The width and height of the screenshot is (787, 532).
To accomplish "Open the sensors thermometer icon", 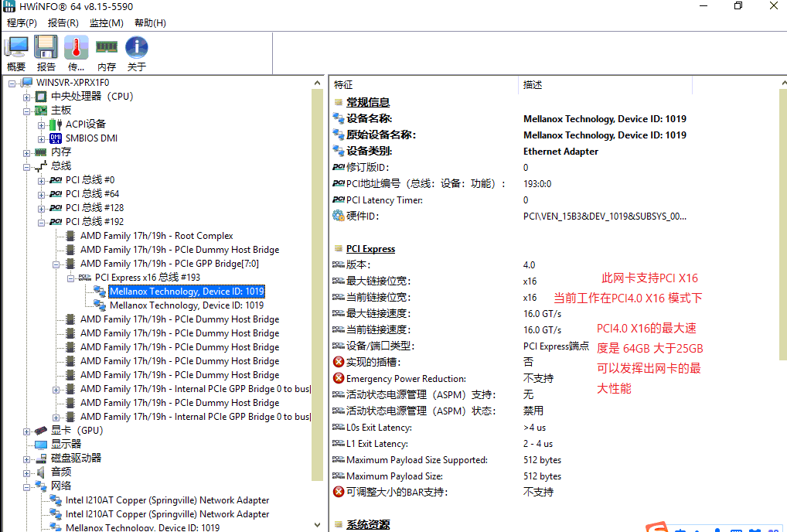I will [76, 48].
